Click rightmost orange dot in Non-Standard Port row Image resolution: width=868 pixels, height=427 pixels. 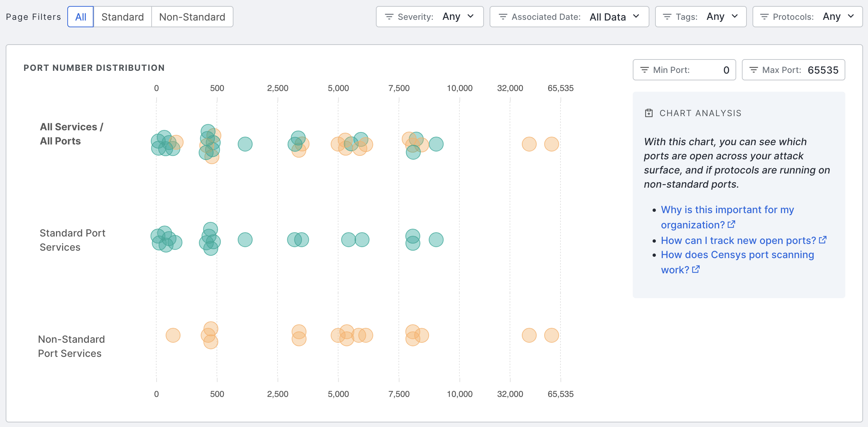tap(551, 335)
